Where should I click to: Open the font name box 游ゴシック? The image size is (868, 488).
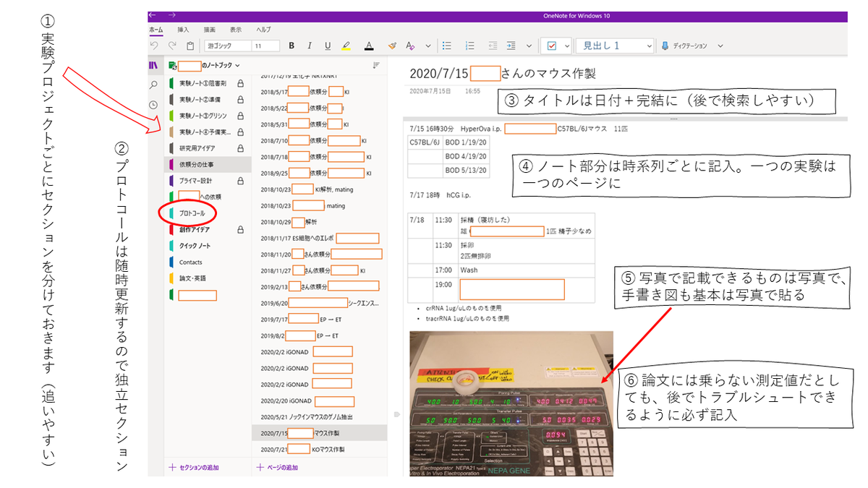(227, 46)
